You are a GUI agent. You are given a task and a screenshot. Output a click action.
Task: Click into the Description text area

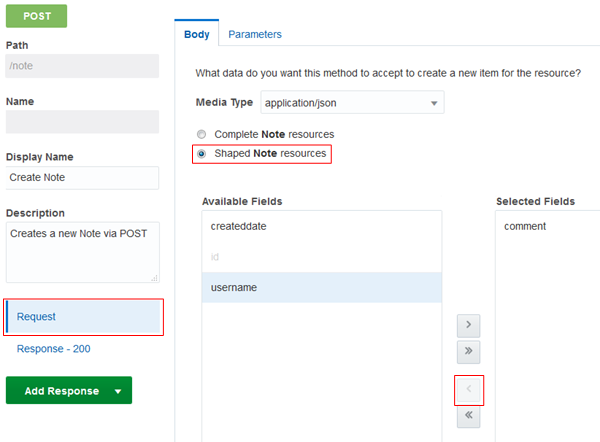click(82, 253)
